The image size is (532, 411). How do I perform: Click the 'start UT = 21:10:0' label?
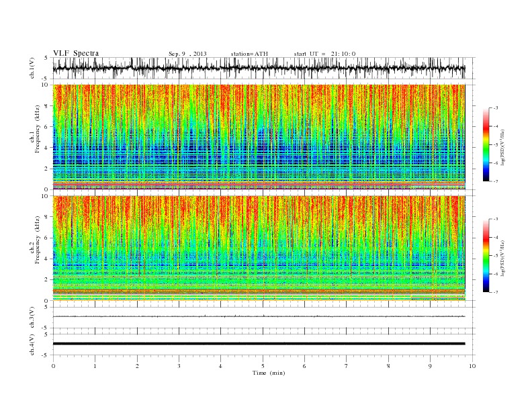pos(324,54)
